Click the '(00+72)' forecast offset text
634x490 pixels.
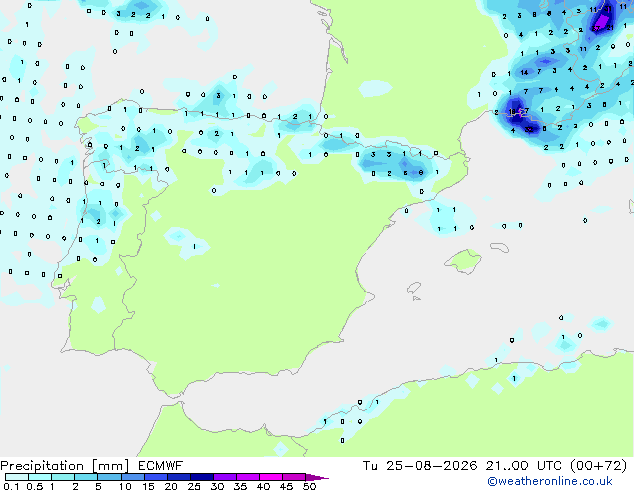pyautogui.click(x=598, y=466)
